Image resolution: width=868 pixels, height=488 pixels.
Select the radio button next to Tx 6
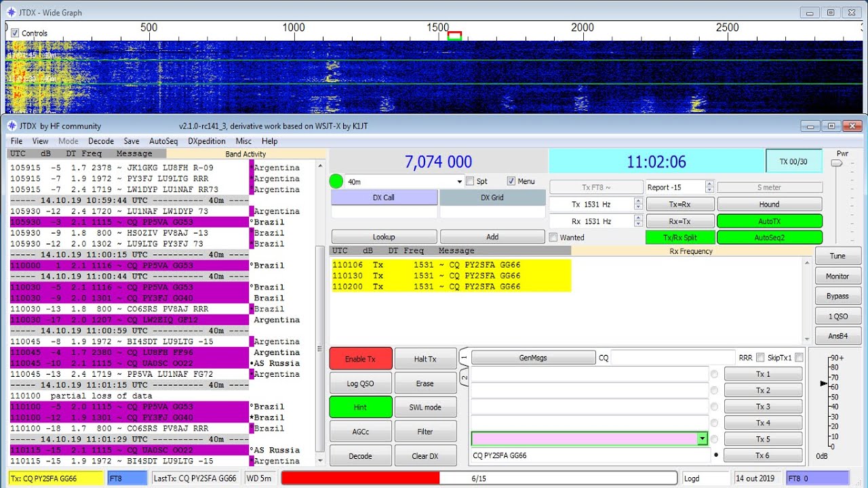pos(715,455)
